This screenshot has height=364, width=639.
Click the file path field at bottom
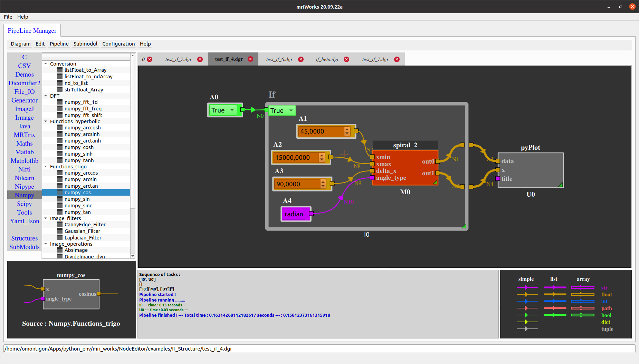pyautogui.click(x=319, y=349)
